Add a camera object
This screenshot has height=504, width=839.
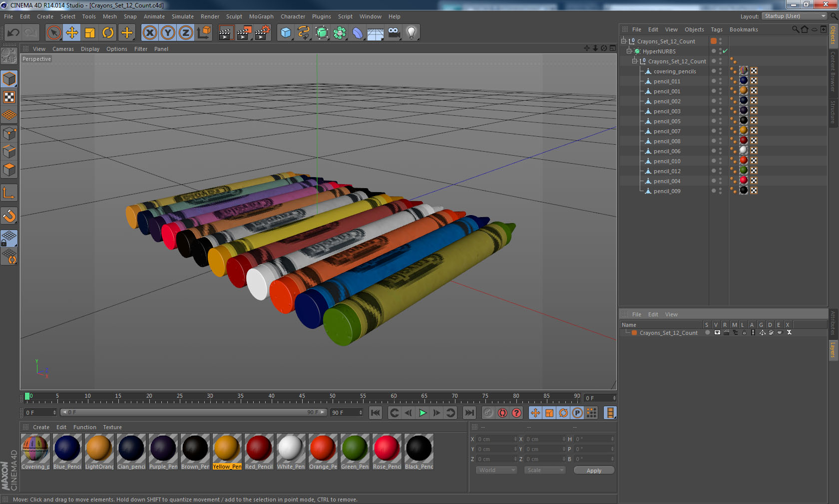click(394, 33)
